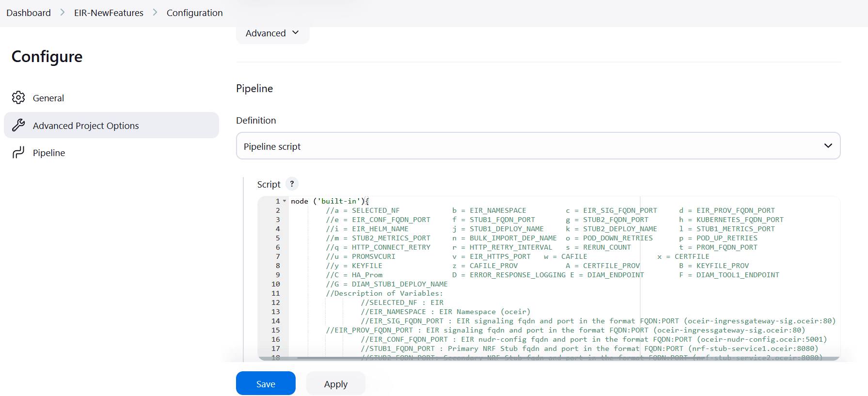Click 'HA_Prom' text on line 9
868x396 pixels.
(x=367, y=275)
